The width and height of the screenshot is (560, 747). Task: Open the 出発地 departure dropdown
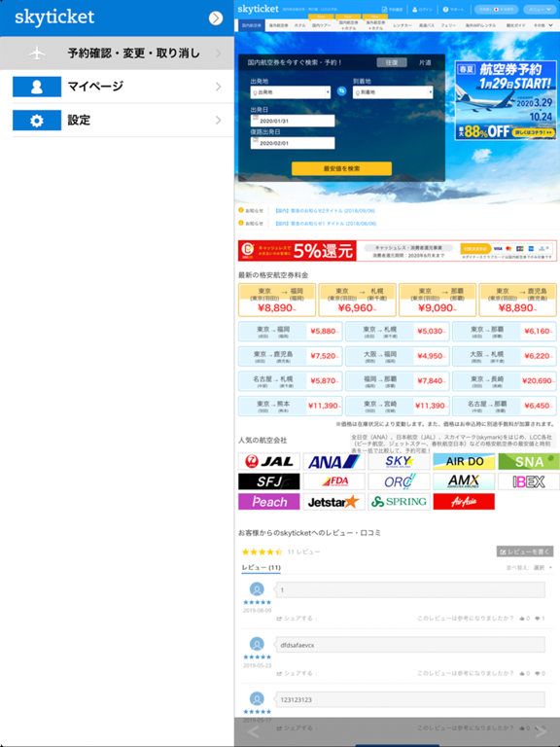click(x=291, y=92)
